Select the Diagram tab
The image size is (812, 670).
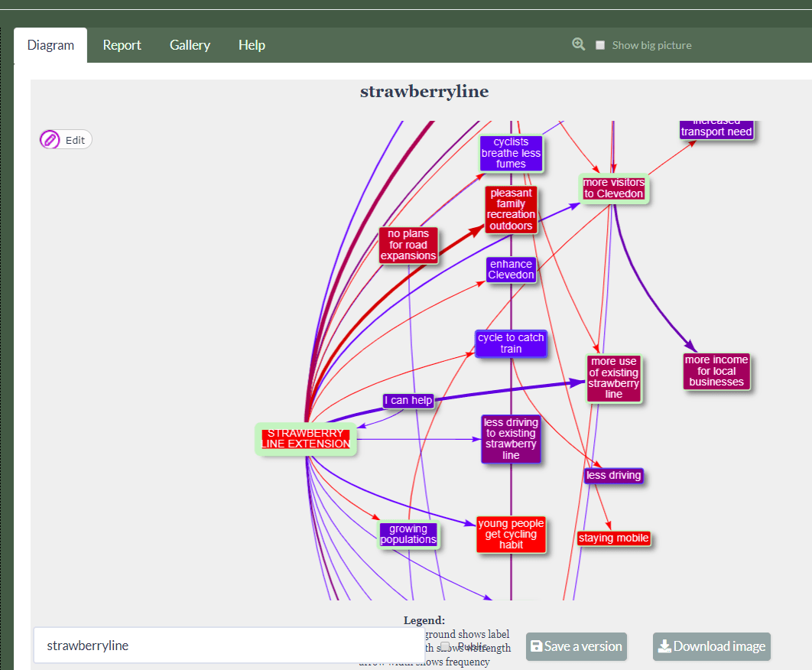(50, 45)
